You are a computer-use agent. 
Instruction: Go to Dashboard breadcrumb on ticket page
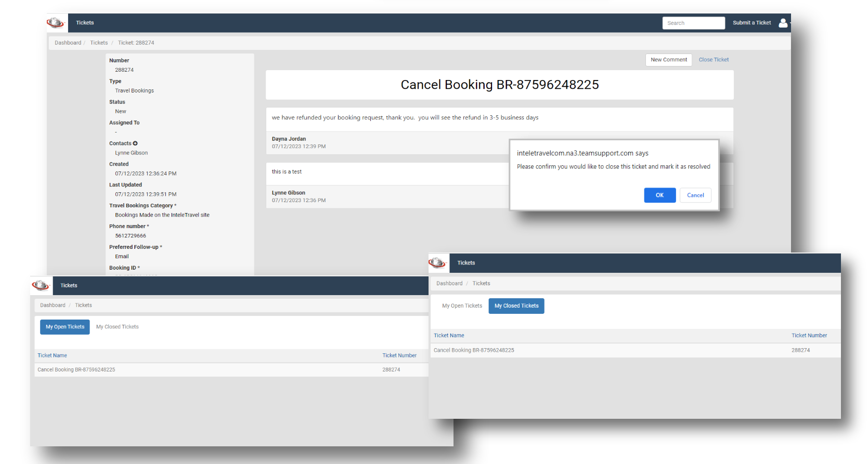(x=68, y=43)
